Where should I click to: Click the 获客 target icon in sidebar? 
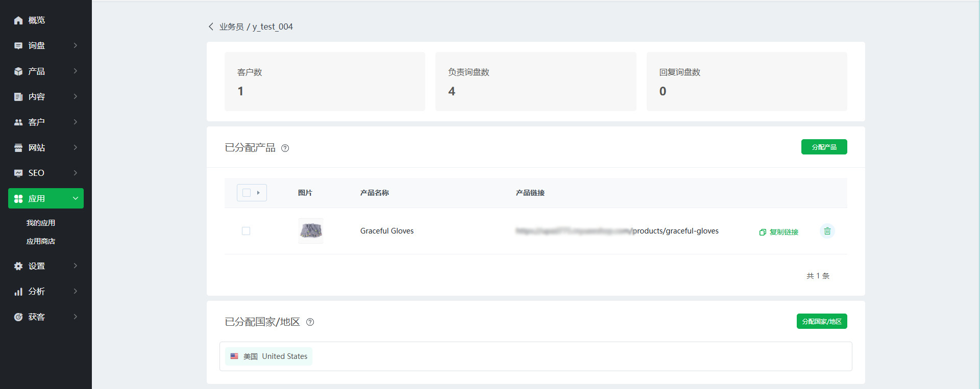pyautogui.click(x=18, y=317)
